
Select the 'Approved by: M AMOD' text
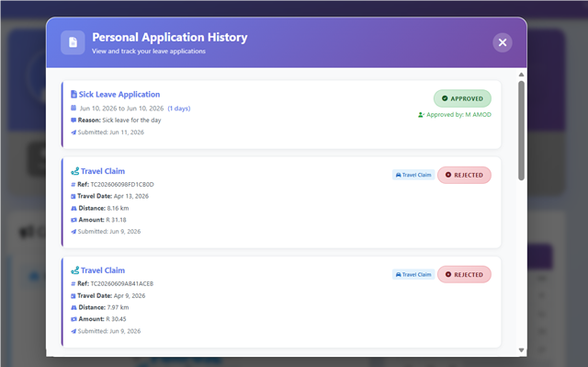pyautogui.click(x=458, y=114)
